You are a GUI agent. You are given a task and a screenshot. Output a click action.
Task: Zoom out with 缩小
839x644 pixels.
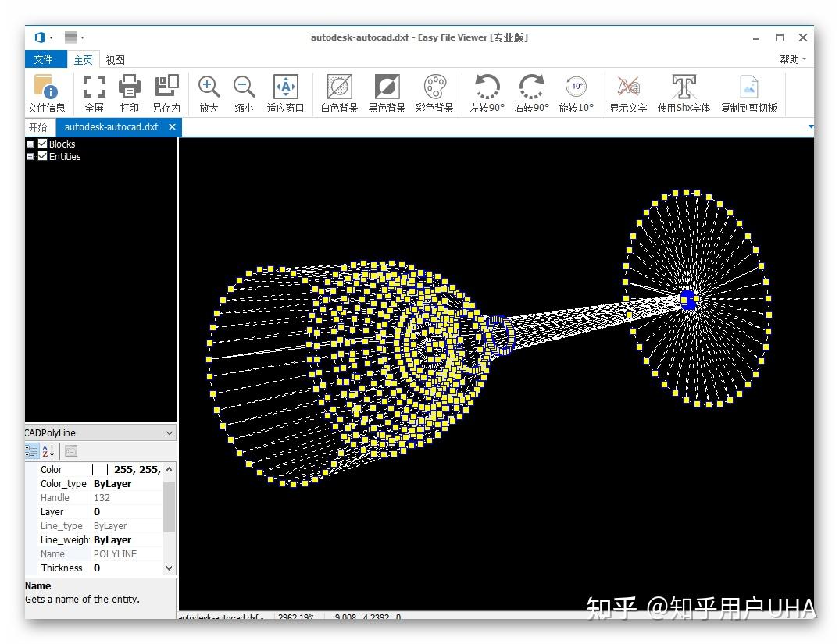(x=244, y=94)
